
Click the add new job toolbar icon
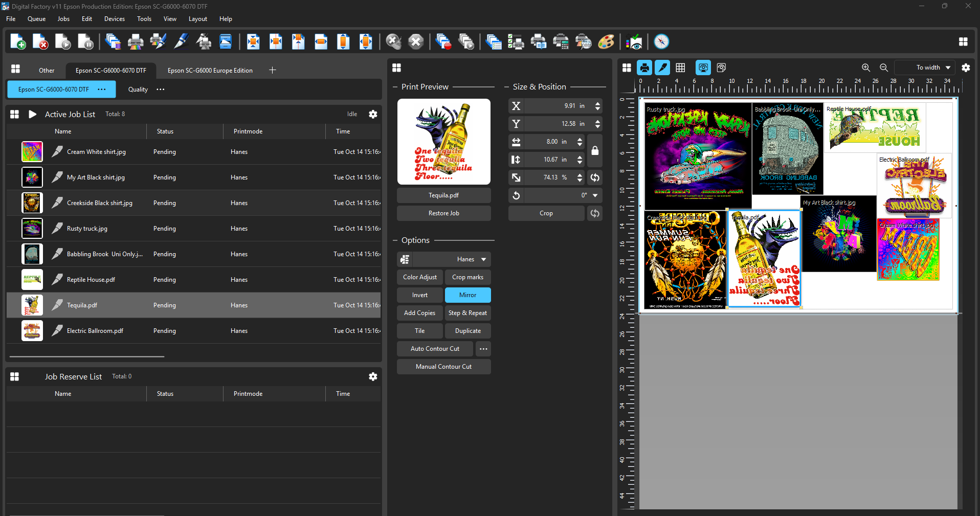(18, 42)
